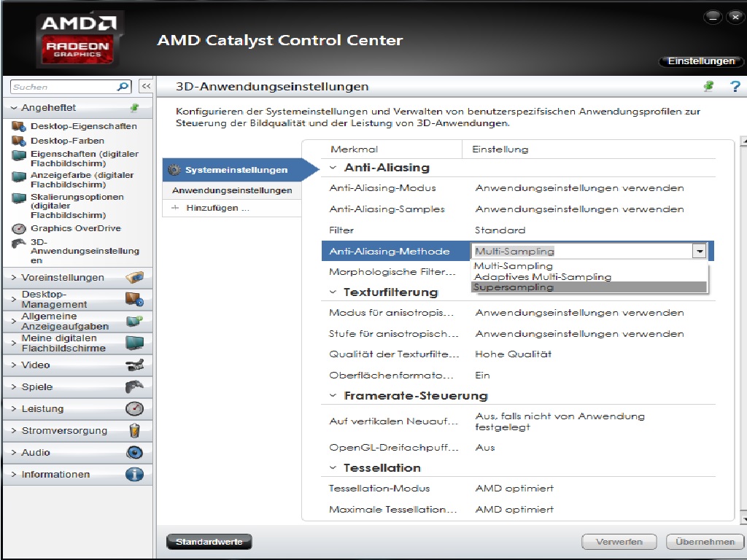Viewport: 747px width, 560px height.
Task: Collapse sidebar with double-chevron button
Action: pyautogui.click(x=146, y=87)
